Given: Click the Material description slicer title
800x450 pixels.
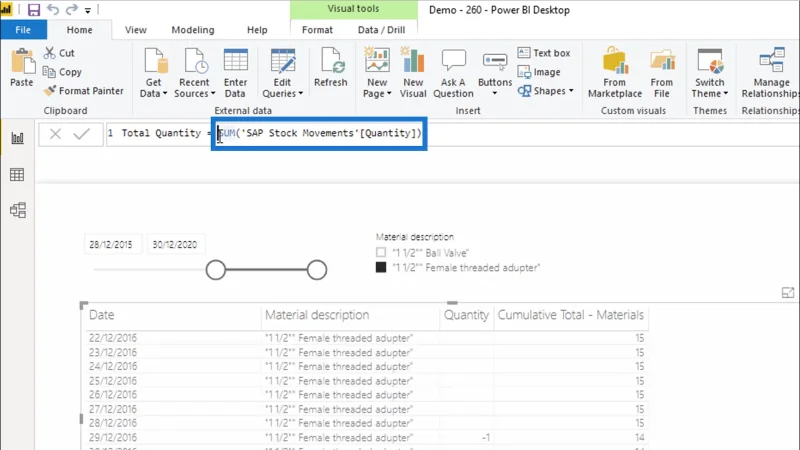Looking at the screenshot, I should tap(415, 237).
